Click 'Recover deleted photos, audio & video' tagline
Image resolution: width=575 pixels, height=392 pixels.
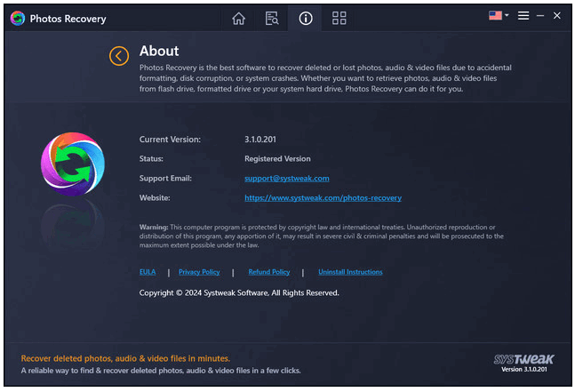[x=125, y=358]
